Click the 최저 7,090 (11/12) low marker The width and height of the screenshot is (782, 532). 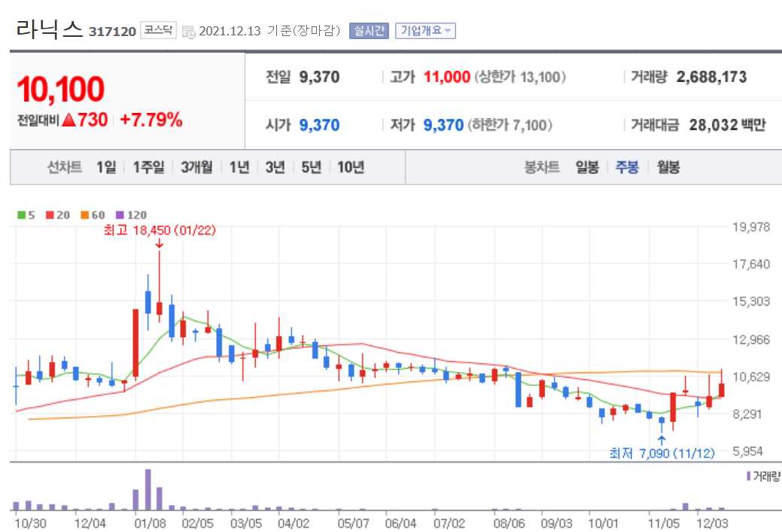coord(662,453)
